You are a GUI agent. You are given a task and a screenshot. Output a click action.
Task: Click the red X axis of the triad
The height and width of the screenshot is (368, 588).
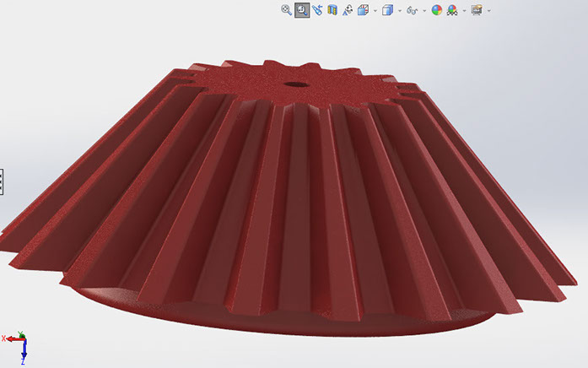[14, 339]
